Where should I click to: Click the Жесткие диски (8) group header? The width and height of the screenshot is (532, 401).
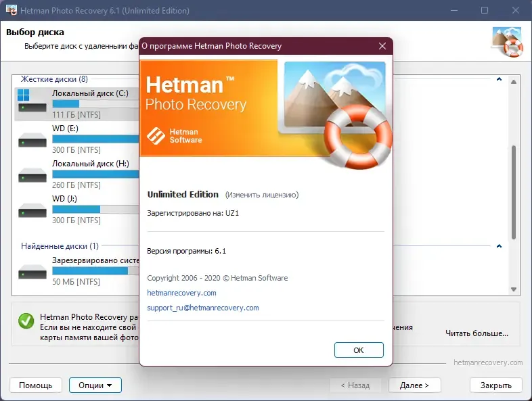click(54, 79)
